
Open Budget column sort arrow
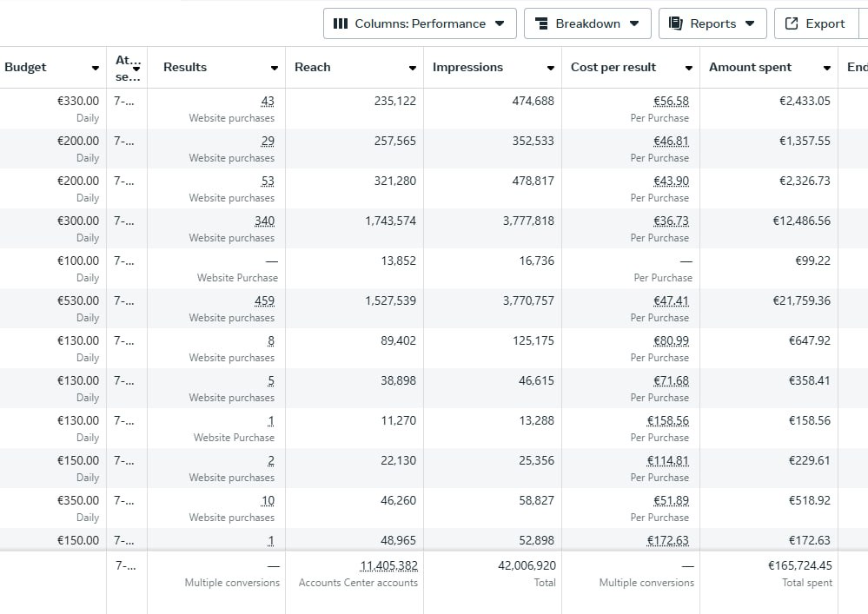click(x=95, y=68)
